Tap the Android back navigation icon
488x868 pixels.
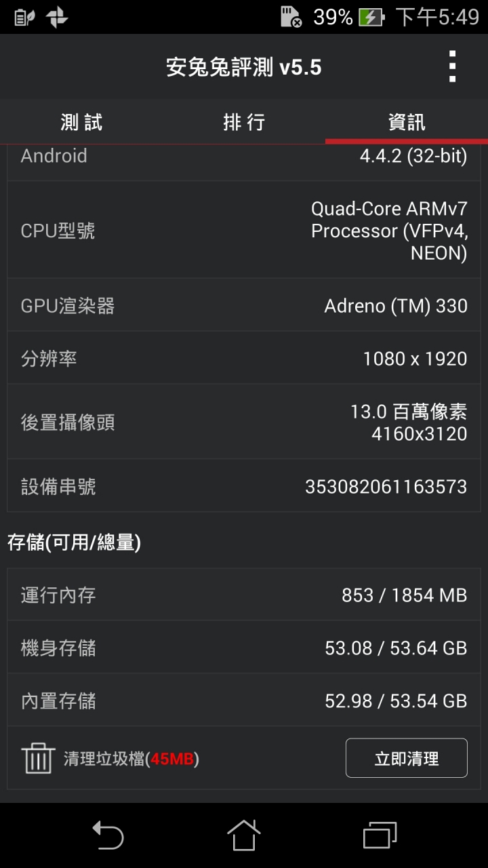(108, 835)
